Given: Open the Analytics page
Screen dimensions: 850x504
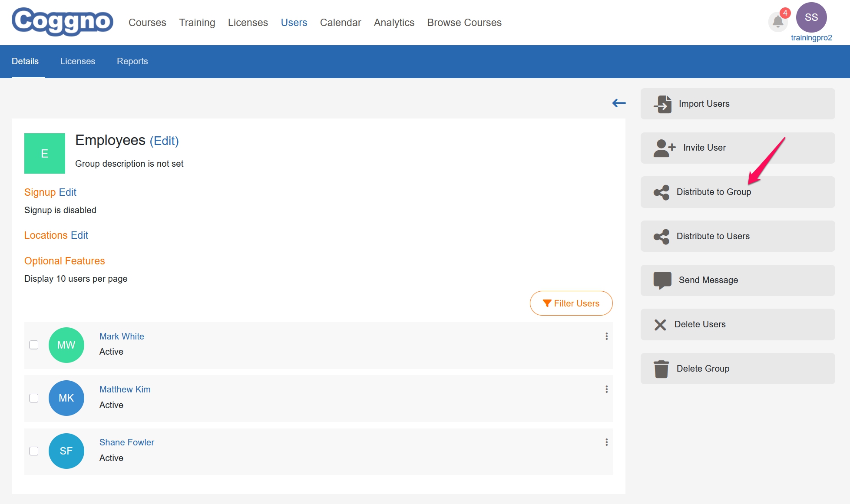Looking at the screenshot, I should (x=394, y=23).
